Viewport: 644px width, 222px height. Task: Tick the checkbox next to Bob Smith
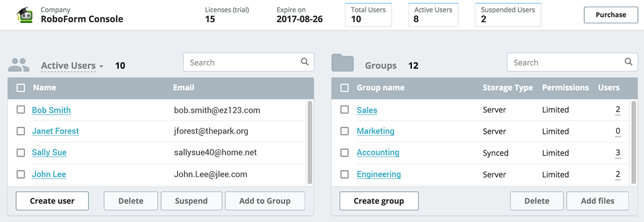[x=20, y=110]
